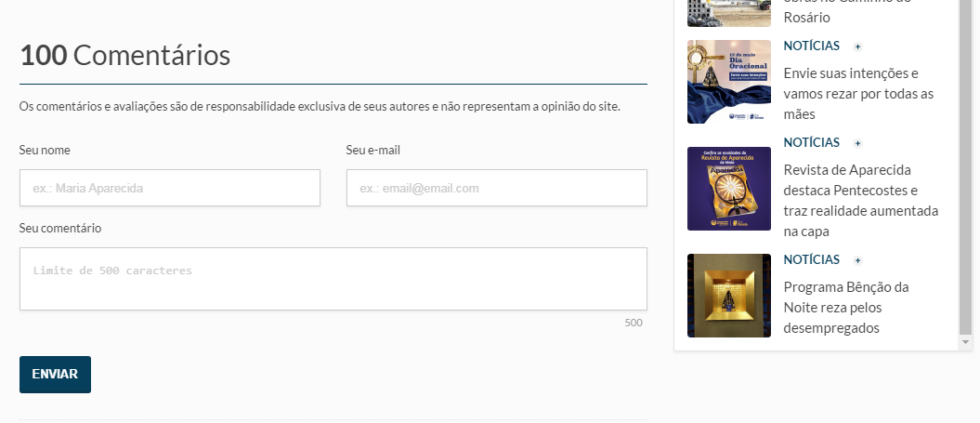980x423 pixels.
Task: Select the NOTÍCIAS tag above Envie suas intenções
Action: pyautogui.click(x=811, y=46)
